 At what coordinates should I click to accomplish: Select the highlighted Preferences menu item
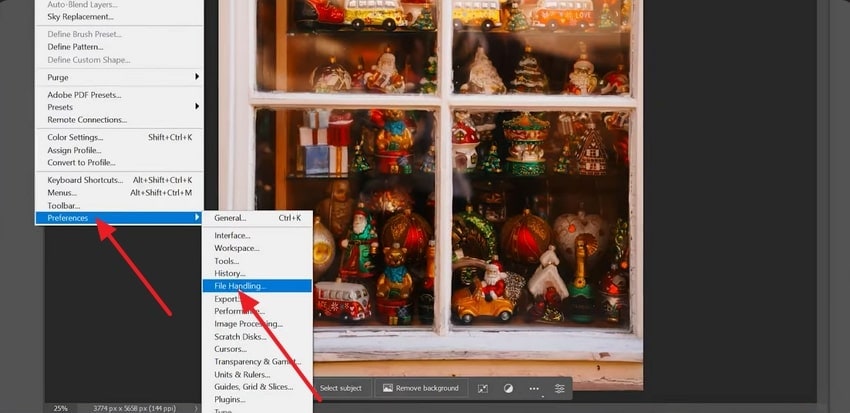pos(119,218)
